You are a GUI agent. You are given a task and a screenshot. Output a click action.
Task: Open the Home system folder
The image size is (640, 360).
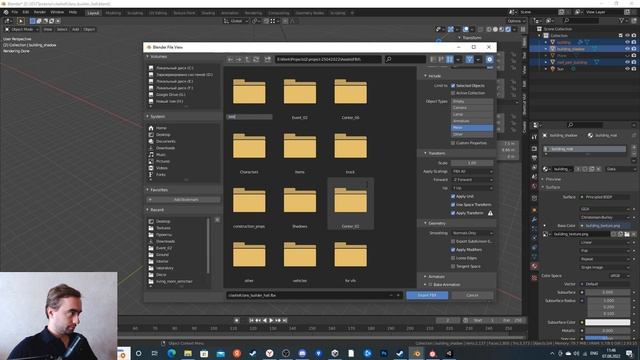[160, 128]
